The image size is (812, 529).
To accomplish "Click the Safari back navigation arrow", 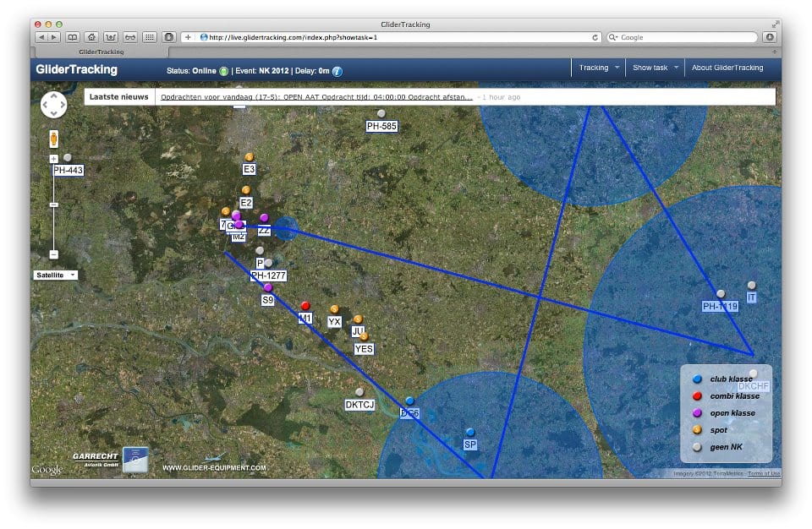I will 41,37.
